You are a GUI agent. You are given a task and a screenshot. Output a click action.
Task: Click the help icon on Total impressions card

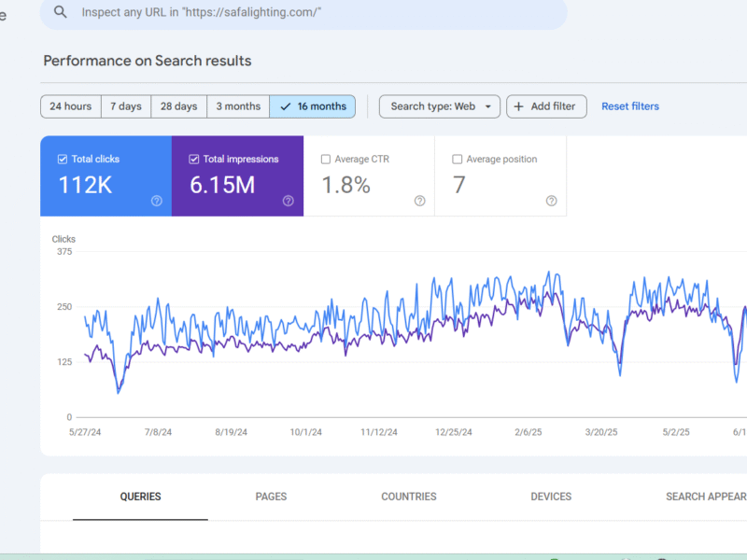pos(289,201)
